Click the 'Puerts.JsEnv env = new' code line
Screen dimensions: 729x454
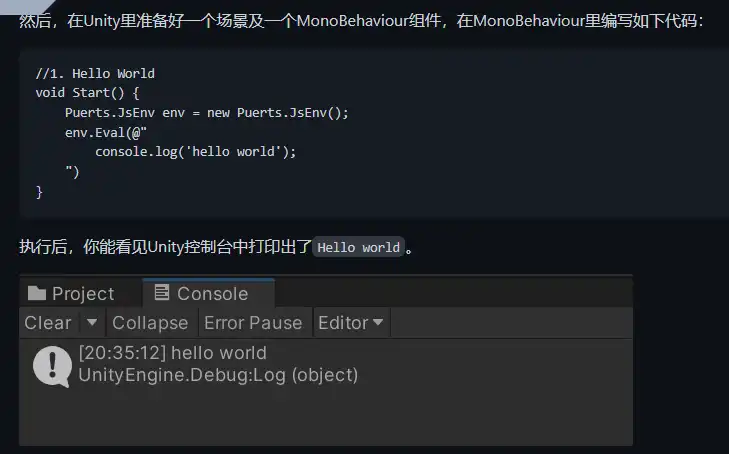coord(207,113)
